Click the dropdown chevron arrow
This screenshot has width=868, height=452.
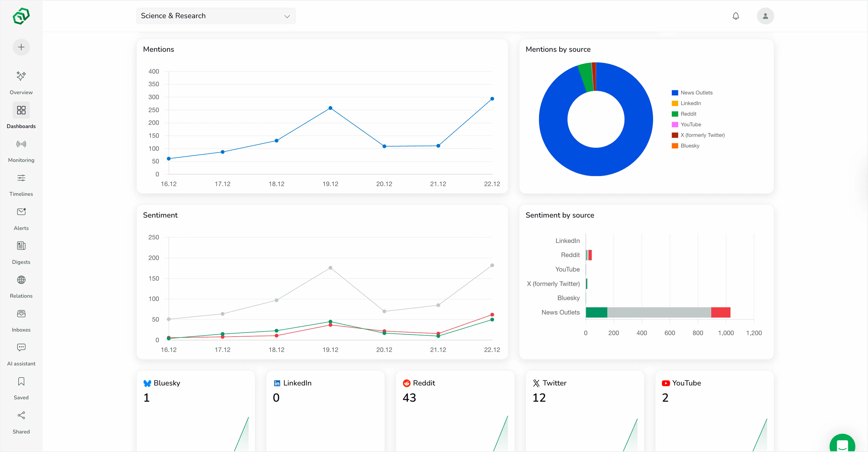(x=287, y=16)
